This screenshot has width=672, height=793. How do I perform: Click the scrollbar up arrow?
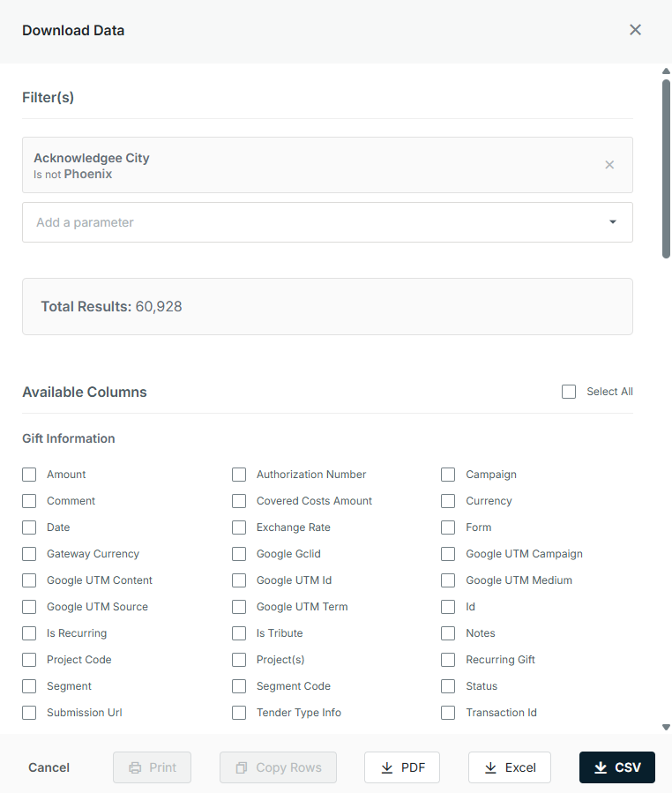(x=666, y=71)
